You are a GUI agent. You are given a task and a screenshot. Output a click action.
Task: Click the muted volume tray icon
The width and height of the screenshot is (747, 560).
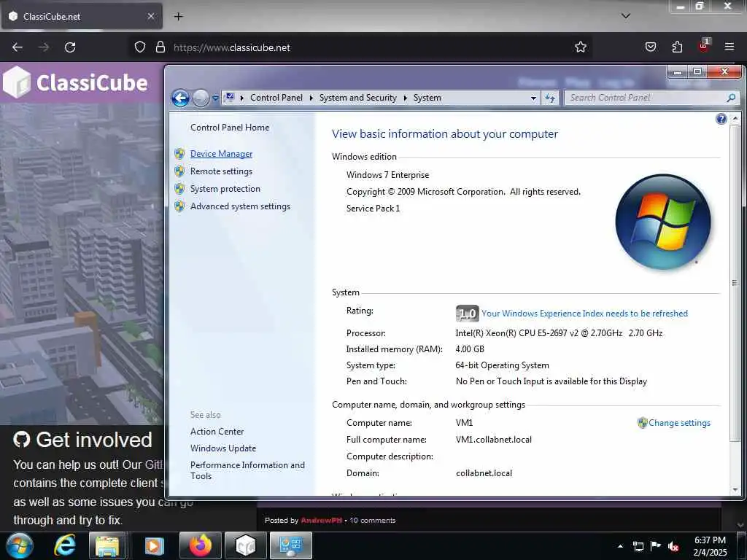point(673,546)
